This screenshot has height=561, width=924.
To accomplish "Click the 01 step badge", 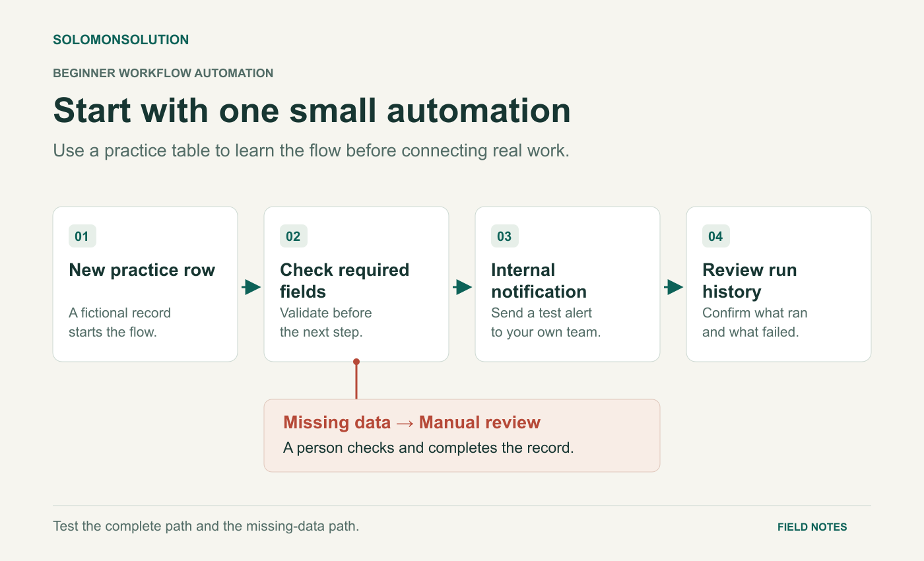I will (x=82, y=236).
